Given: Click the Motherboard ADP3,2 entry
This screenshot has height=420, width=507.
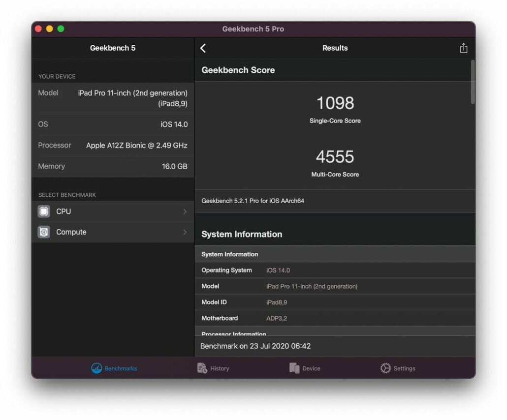Looking at the screenshot, I should pos(335,318).
